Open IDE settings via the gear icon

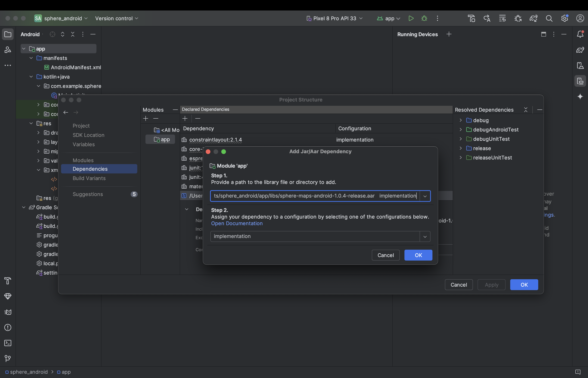[x=565, y=18]
